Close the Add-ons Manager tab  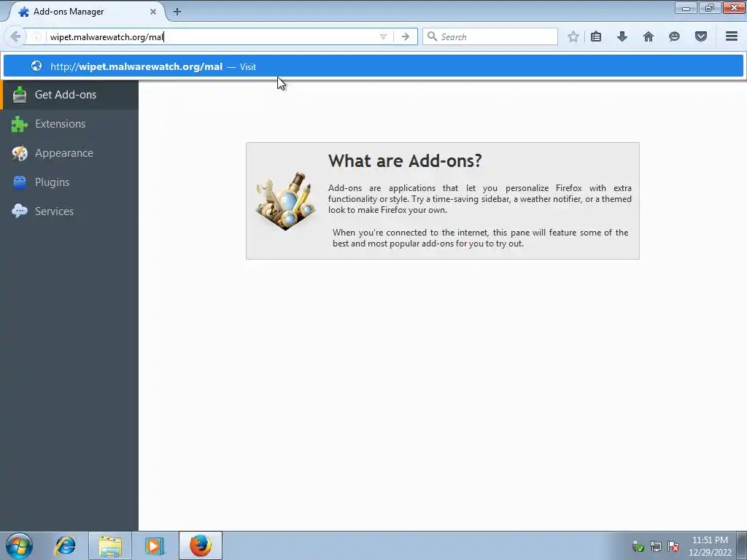click(153, 12)
